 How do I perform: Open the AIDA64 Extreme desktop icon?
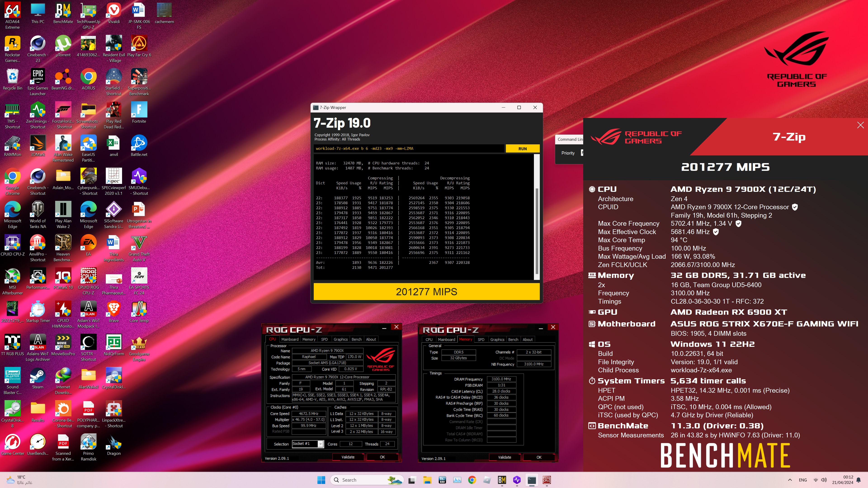point(12,16)
